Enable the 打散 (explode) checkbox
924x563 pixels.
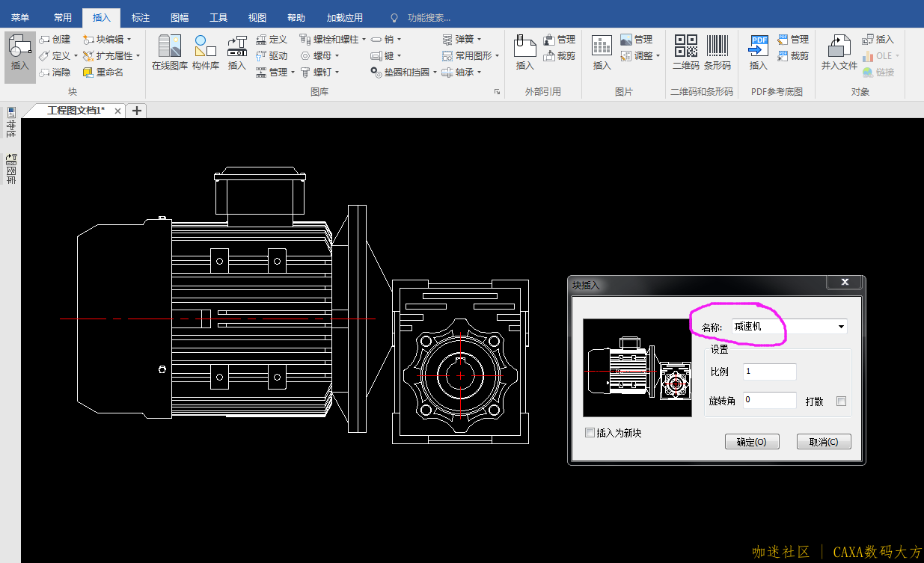(x=841, y=402)
